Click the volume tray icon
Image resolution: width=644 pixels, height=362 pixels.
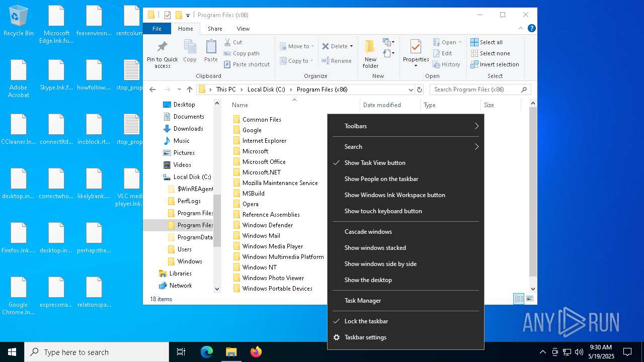coord(579,352)
